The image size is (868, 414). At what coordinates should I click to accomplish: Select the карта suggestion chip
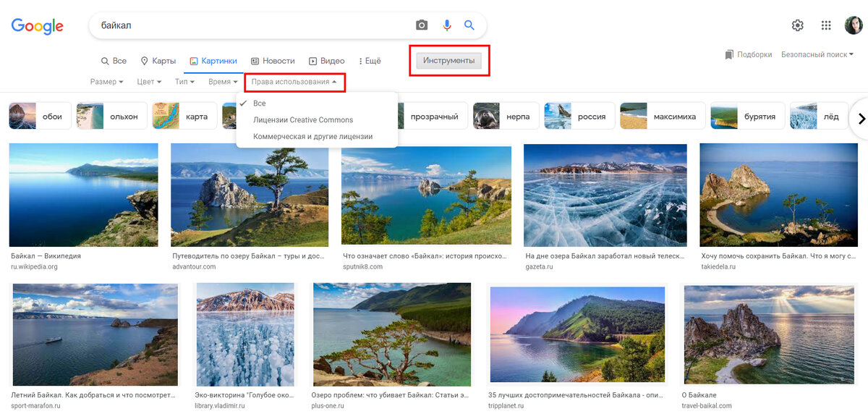tap(184, 116)
